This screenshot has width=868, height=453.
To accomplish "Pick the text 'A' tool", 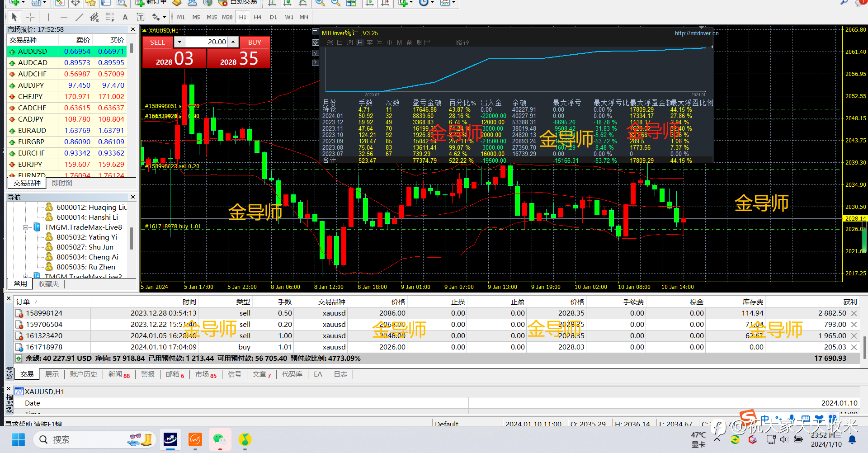I will click(x=125, y=17).
